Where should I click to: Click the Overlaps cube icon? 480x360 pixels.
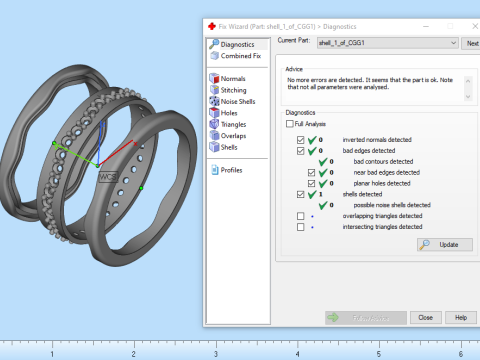[214, 136]
